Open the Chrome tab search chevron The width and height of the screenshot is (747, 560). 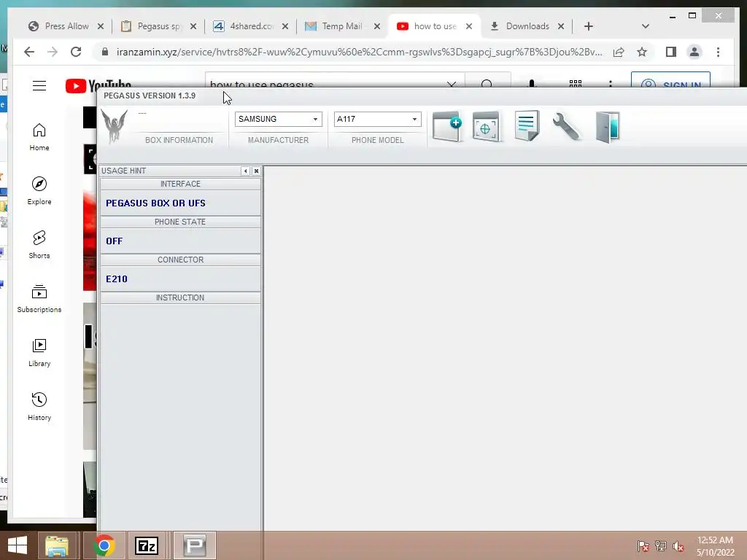pos(646,26)
